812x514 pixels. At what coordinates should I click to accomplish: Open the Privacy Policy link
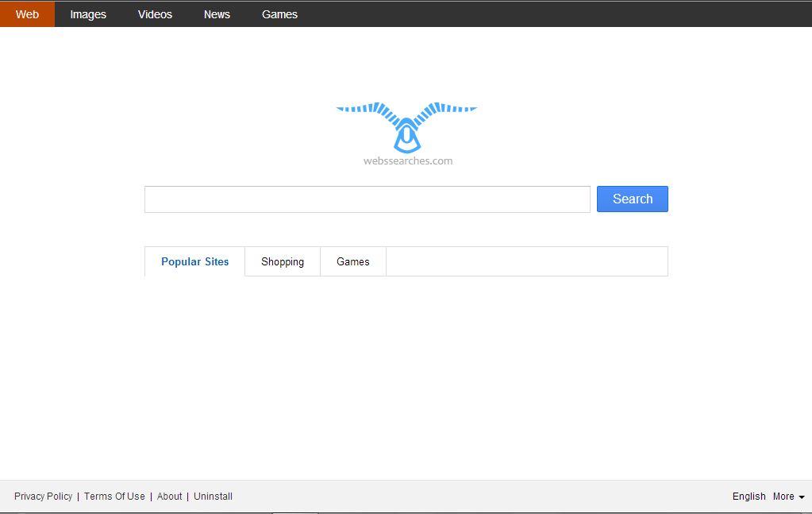[x=43, y=497]
